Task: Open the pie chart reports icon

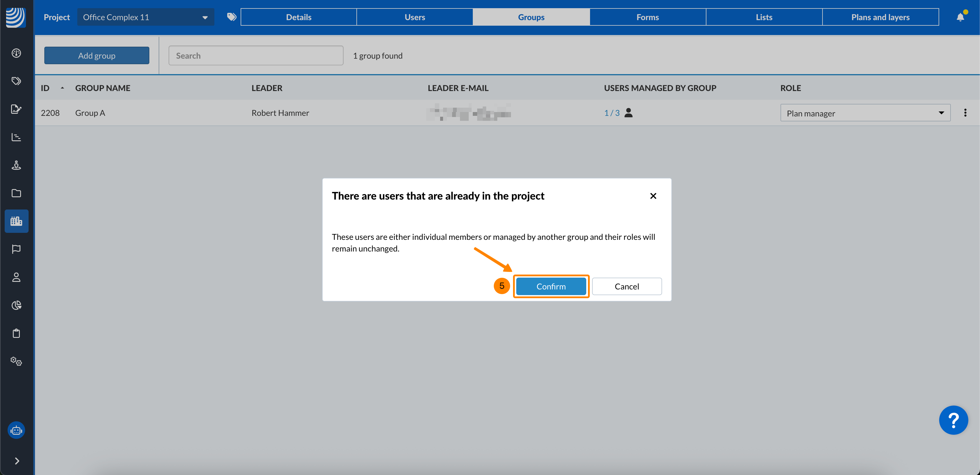Action: 16,305
